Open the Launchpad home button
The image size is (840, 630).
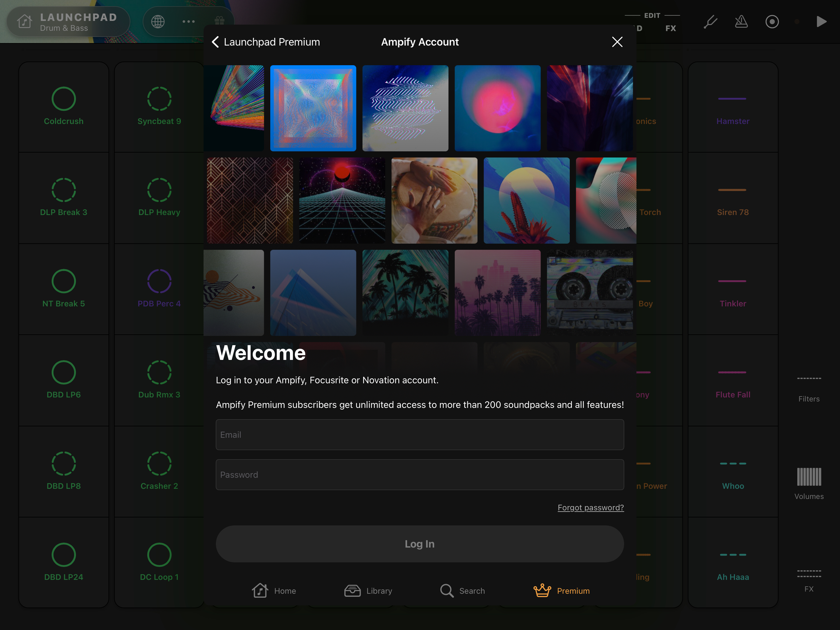point(68,22)
